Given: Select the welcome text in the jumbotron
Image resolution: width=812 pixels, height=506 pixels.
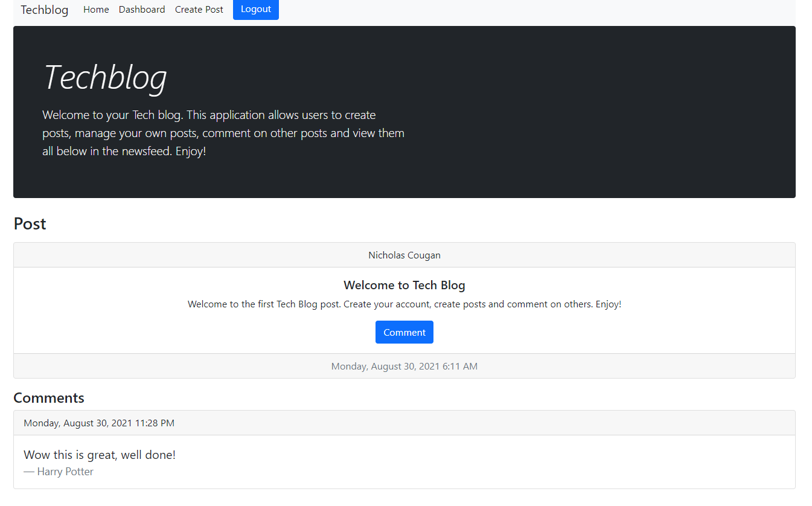Looking at the screenshot, I should tap(223, 133).
